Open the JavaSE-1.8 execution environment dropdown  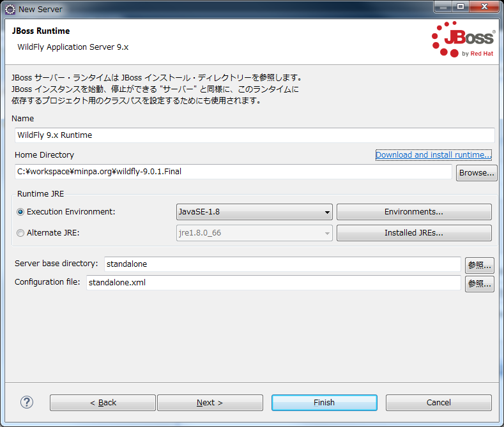pos(254,212)
